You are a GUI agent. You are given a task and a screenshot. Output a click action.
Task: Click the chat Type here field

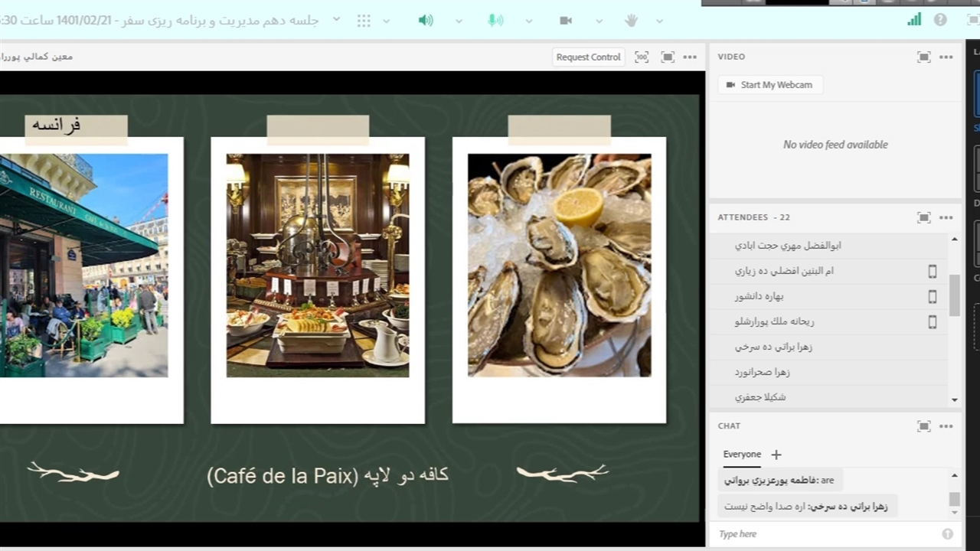click(x=827, y=534)
